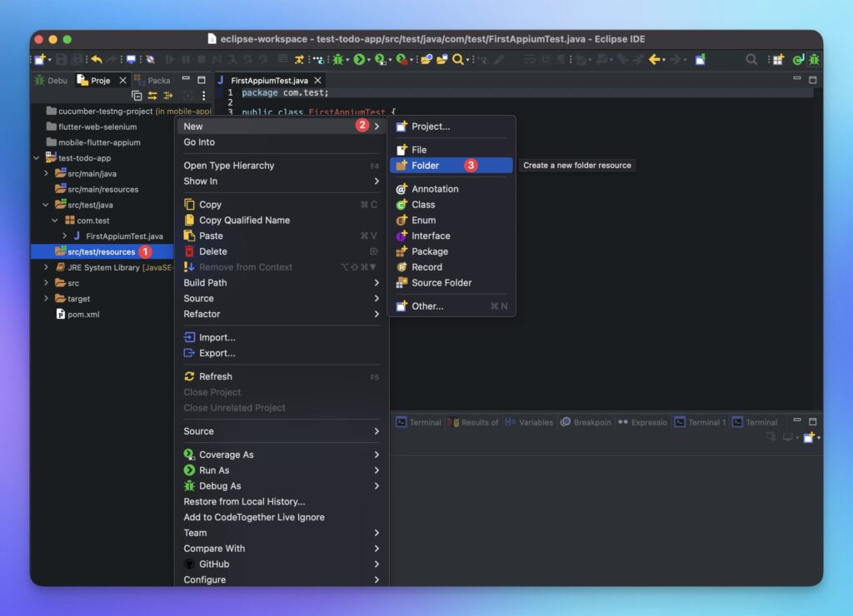Click the Open Perspective icon
The image size is (853, 616).
point(779,59)
